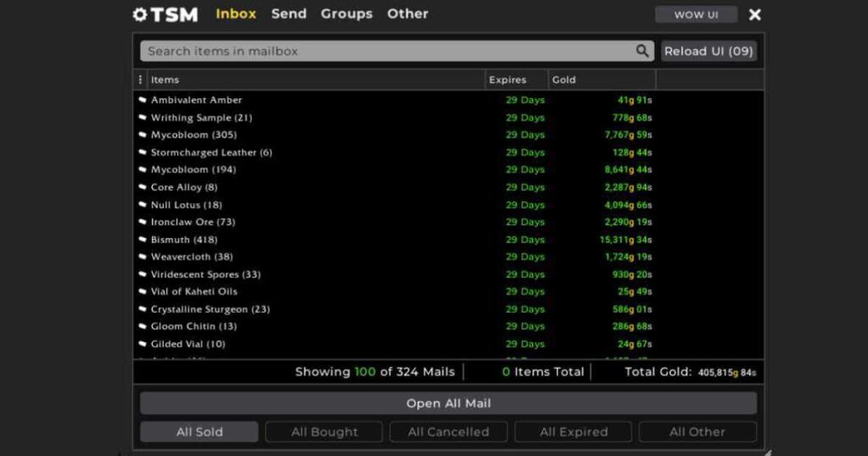Switch to the Groups tab
This screenshot has height=456, width=868.
[x=347, y=14]
